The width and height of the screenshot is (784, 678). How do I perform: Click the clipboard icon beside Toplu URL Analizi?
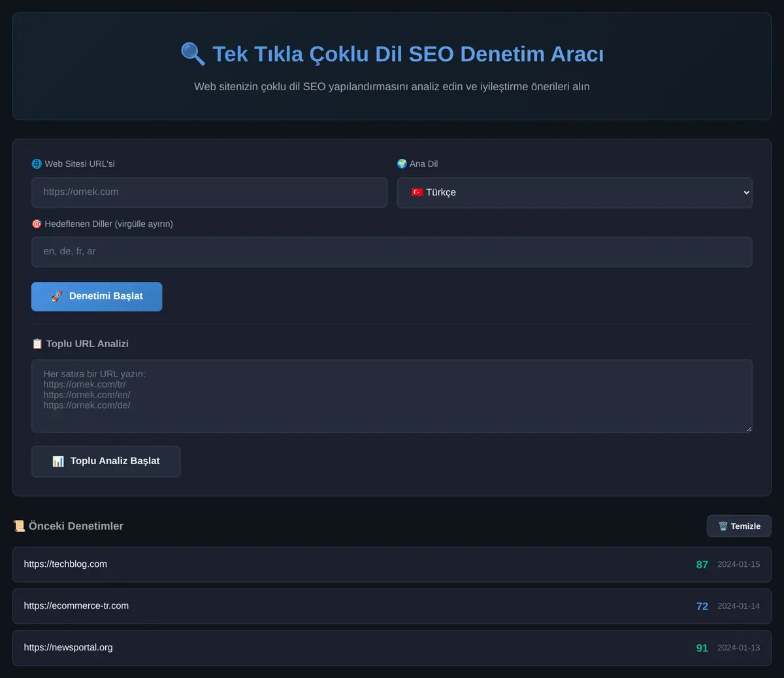click(37, 344)
